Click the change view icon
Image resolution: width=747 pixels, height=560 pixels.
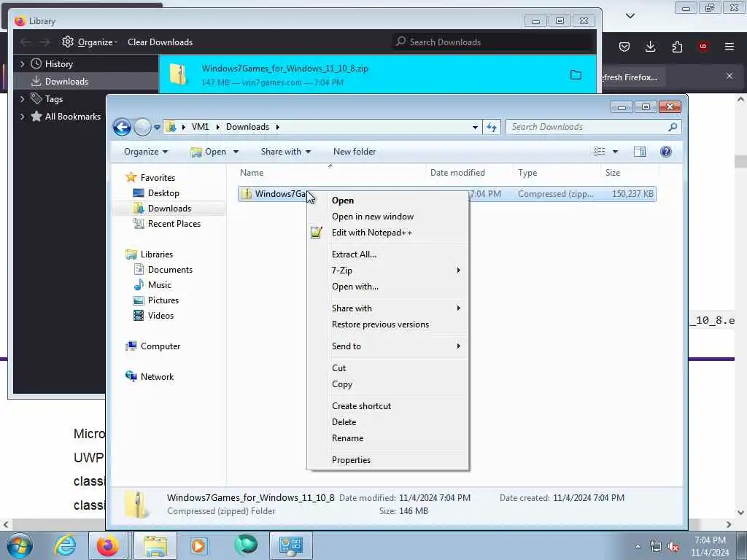600,152
